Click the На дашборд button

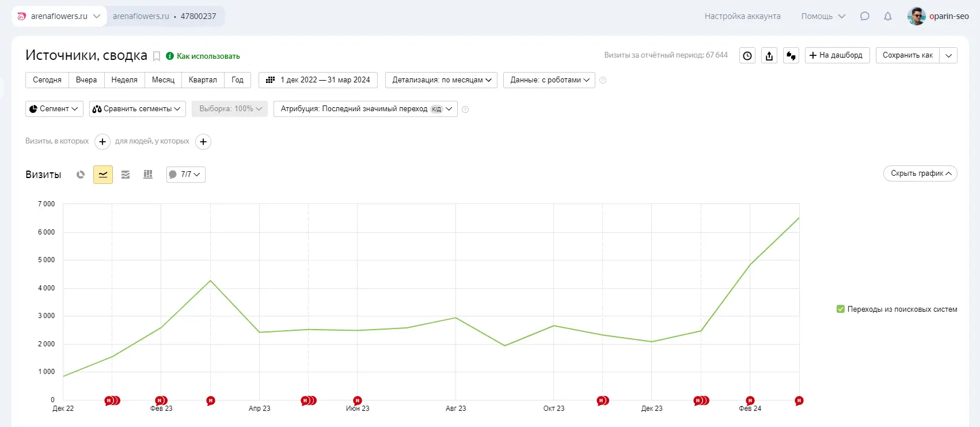coord(837,55)
